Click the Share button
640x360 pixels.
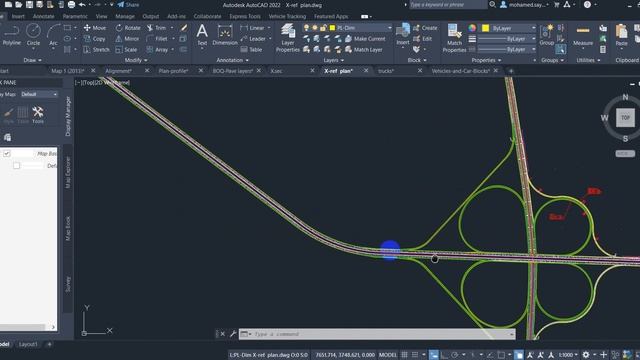128,5
